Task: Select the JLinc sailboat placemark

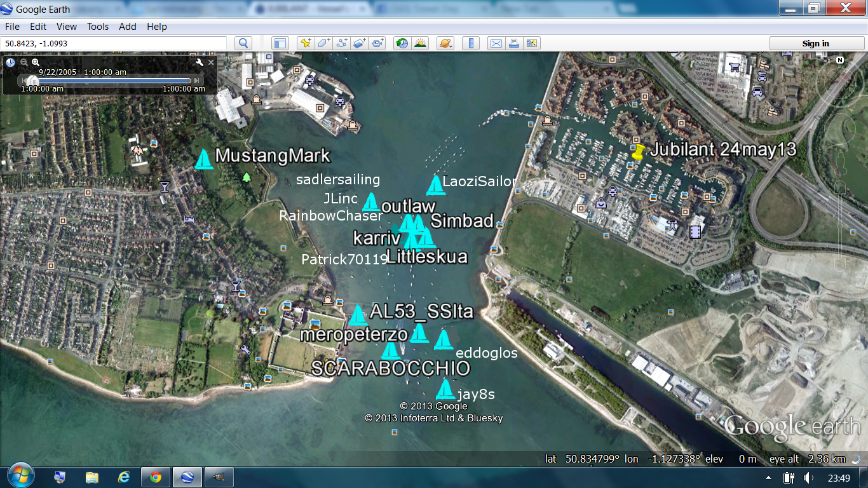Action: pyautogui.click(x=370, y=202)
